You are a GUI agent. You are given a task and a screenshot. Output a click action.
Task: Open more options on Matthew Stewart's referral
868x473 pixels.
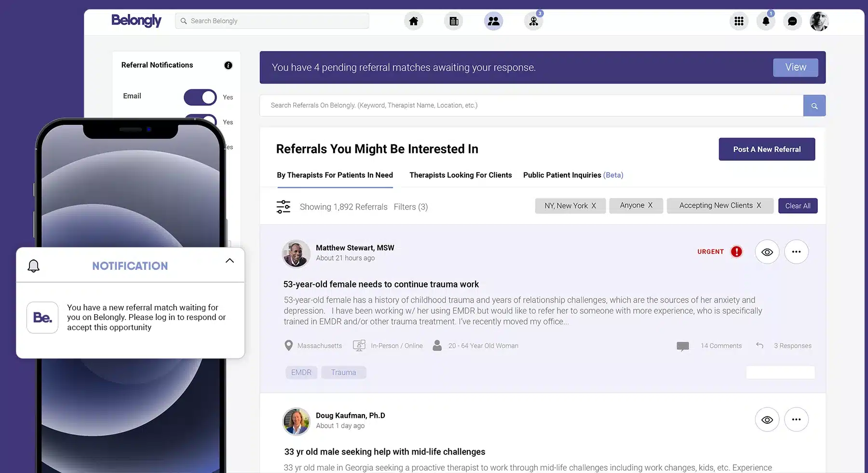796,251
